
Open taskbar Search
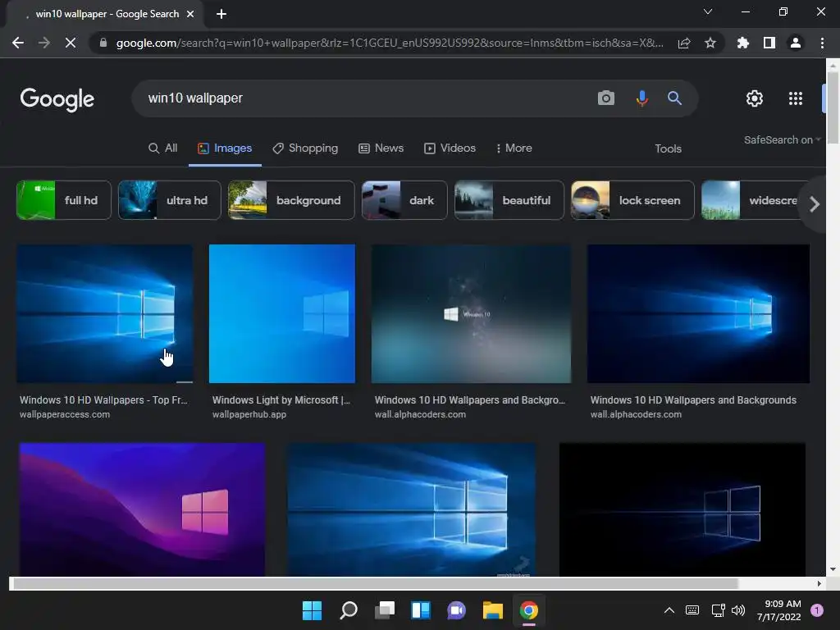click(x=348, y=610)
